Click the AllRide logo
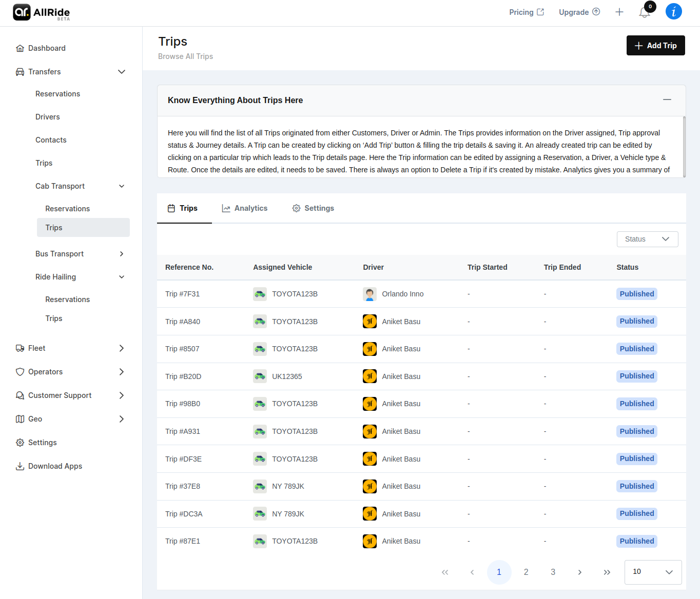Viewport: 700px width, 599px height. (42, 12)
